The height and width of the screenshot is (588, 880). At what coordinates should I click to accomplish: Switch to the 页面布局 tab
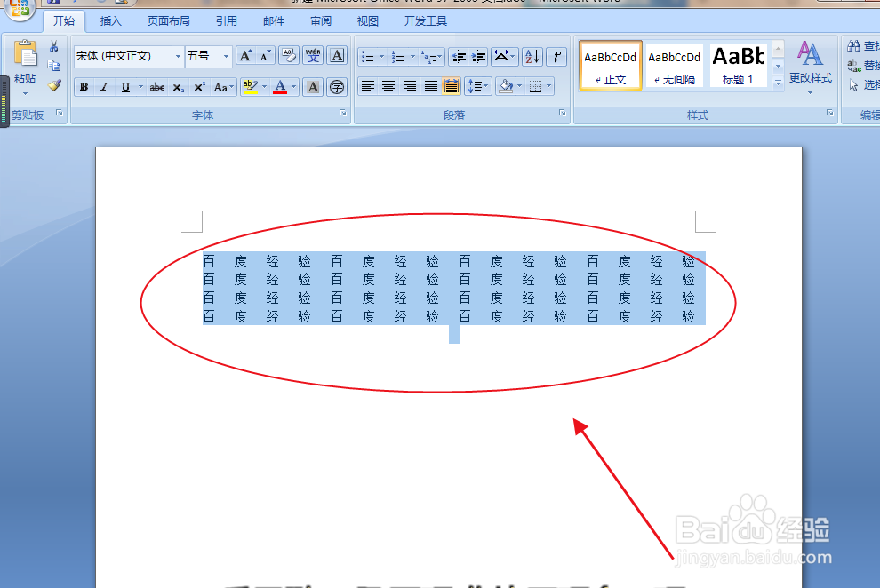click(x=168, y=21)
